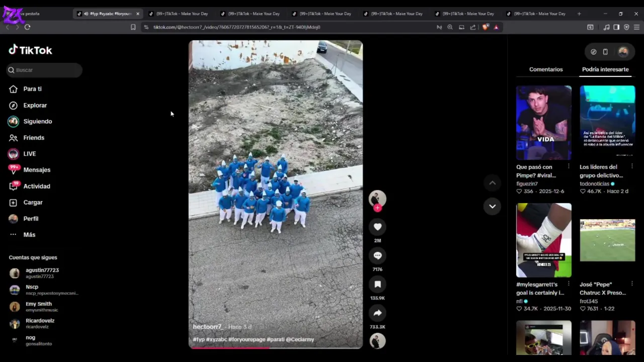Switch to the Comentarios tab

tap(546, 69)
